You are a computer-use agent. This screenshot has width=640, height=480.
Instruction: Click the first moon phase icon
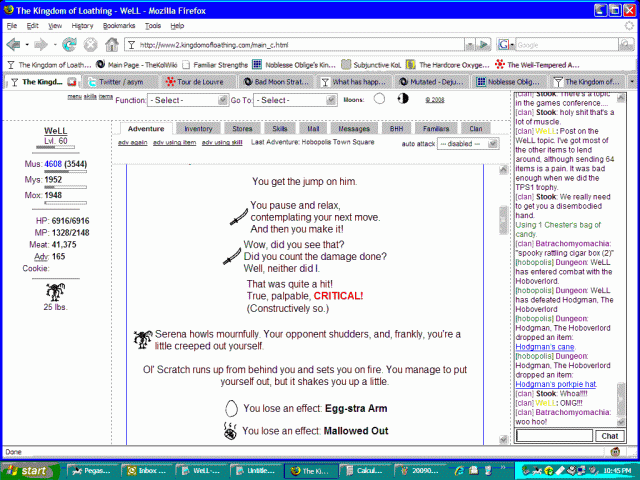tap(379, 99)
